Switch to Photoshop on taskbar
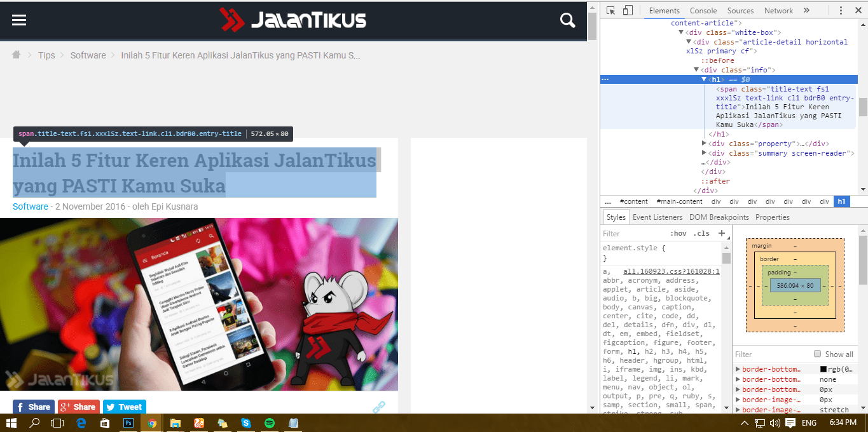The height and width of the screenshot is (432, 868). [128, 422]
